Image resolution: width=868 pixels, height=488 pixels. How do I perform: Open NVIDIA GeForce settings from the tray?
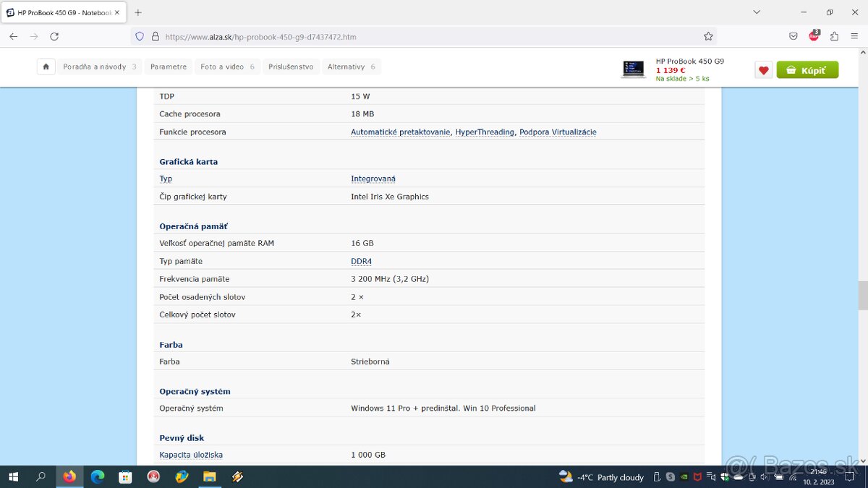pos(684,477)
